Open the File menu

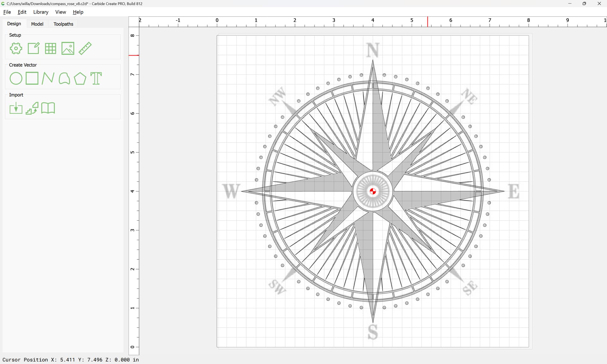[7, 12]
